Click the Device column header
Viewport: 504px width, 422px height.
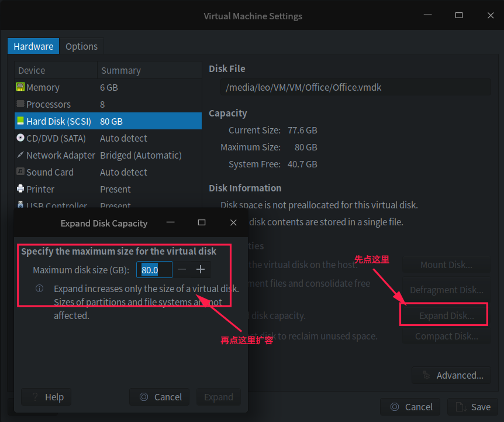(56, 70)
